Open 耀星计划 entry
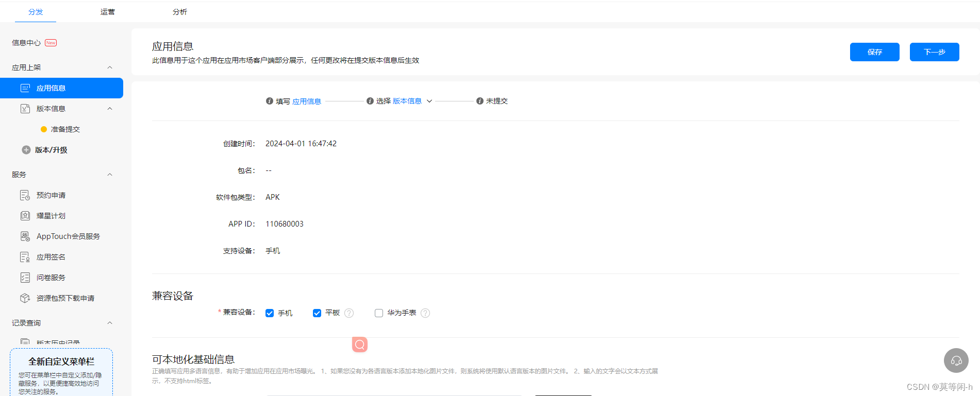 tap(51, 216)
